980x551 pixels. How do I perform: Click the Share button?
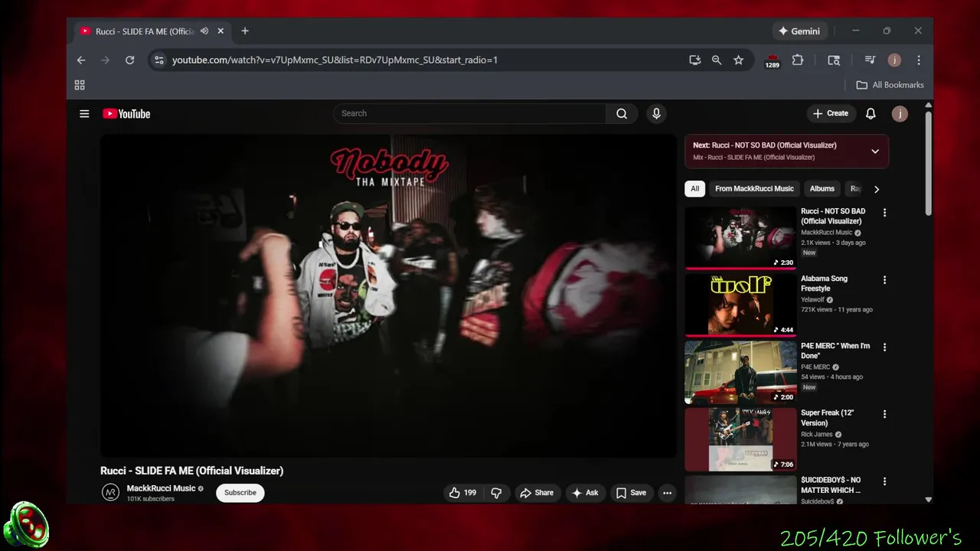tap(537, 493)
